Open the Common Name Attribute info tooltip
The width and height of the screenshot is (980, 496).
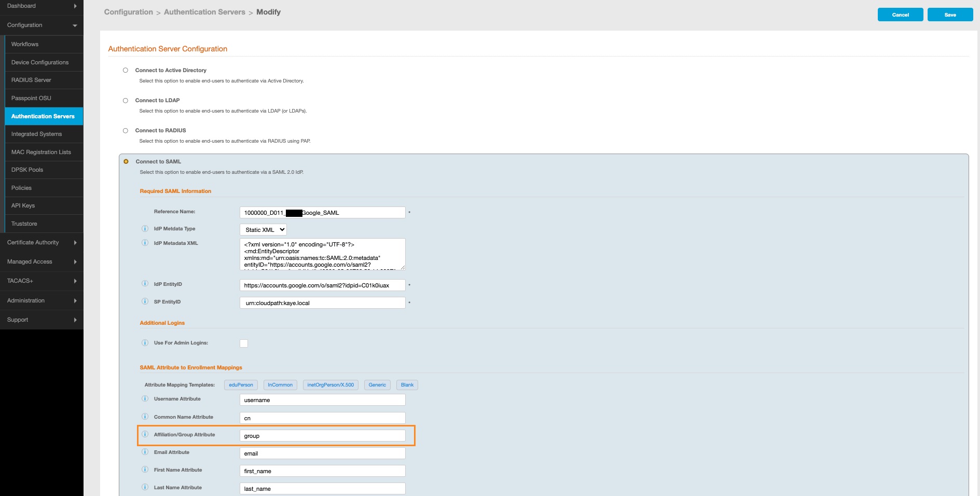(145, 417)
